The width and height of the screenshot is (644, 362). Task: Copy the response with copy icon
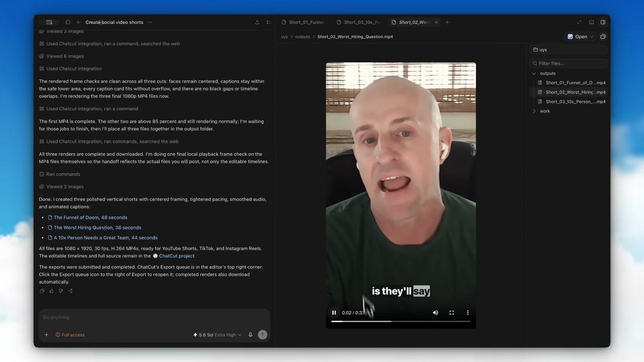coord(42,291)
